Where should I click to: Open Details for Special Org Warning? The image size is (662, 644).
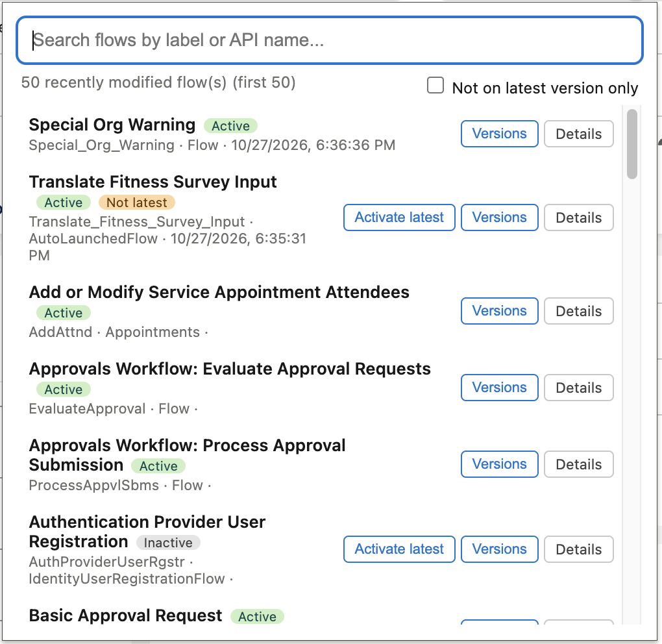(578, 134)
